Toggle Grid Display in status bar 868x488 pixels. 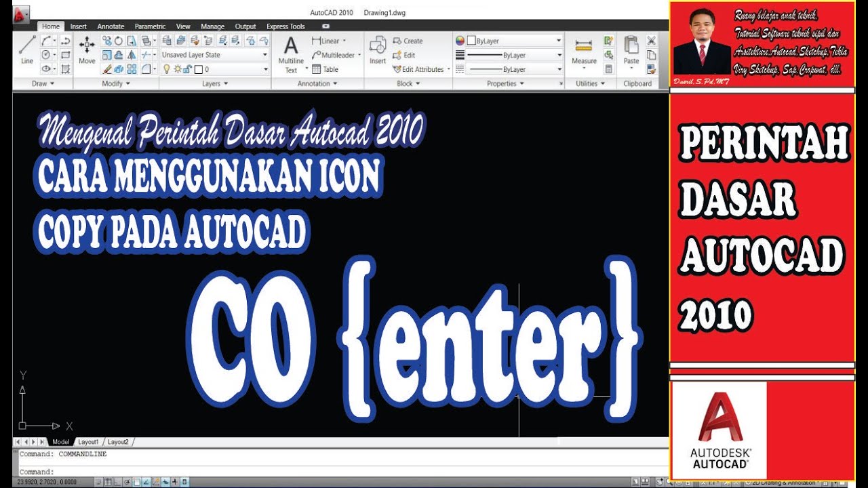108,482
